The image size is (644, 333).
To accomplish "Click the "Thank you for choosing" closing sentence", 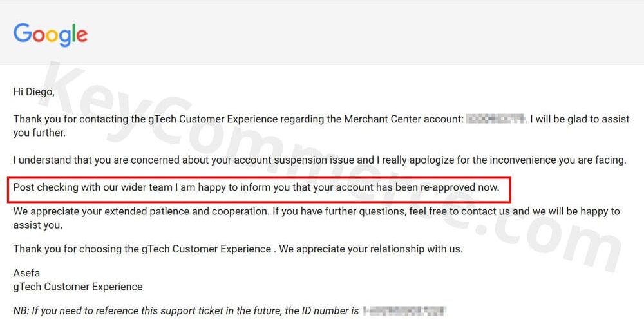I will click(x=238, y=249).
